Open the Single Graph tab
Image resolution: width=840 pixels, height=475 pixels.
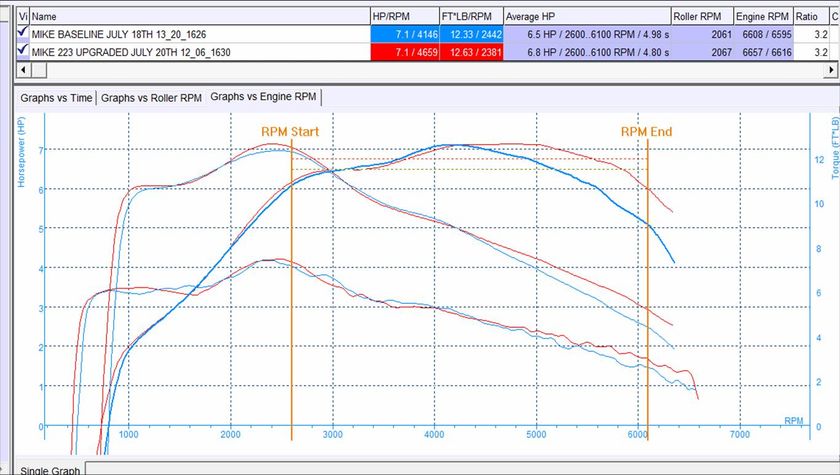(x=50, y=470)
